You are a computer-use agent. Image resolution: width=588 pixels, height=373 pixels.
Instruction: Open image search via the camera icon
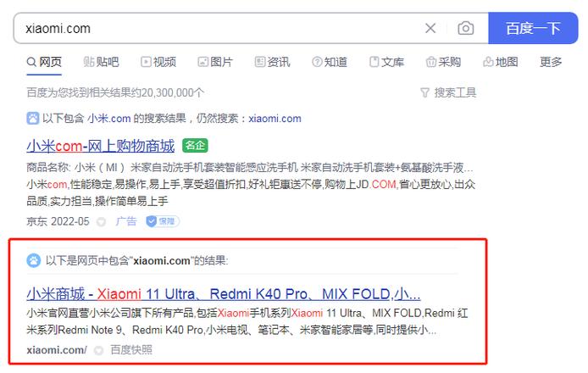click(465, 28)
